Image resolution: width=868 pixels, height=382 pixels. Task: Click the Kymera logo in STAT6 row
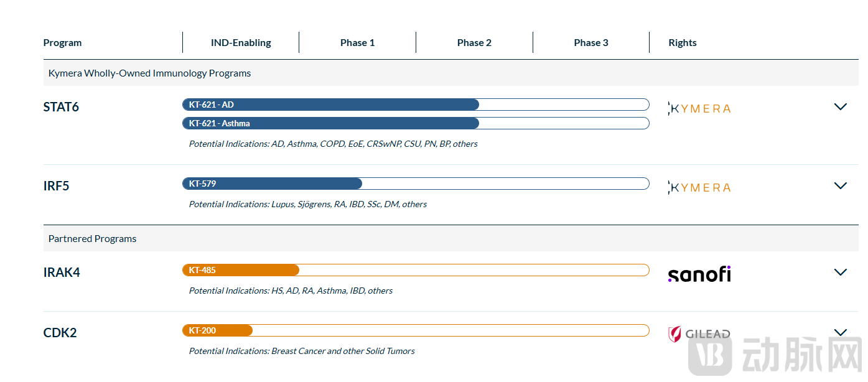pyautogui.click(x=699, y=108)
